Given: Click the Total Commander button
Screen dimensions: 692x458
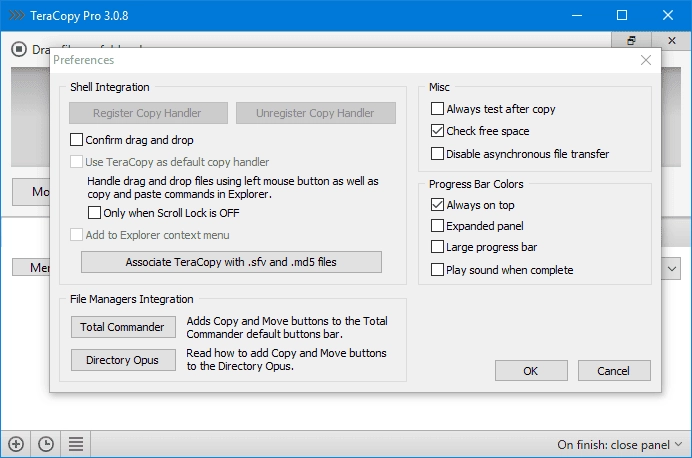Looking at the screenshot, I should pyautogui.click(x=123, y=327).
